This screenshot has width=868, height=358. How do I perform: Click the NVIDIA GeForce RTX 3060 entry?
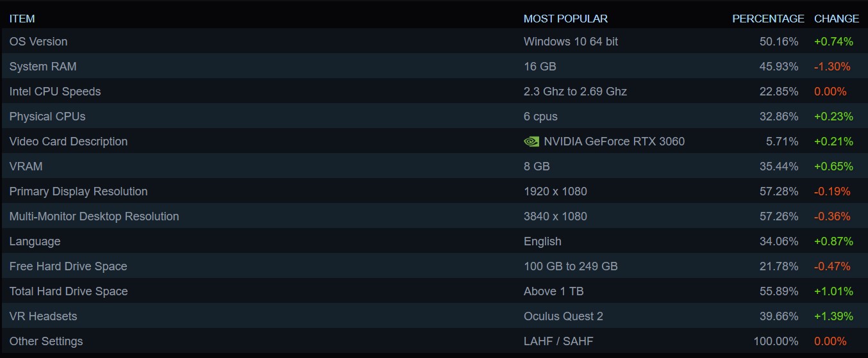[x=614, y=142]
